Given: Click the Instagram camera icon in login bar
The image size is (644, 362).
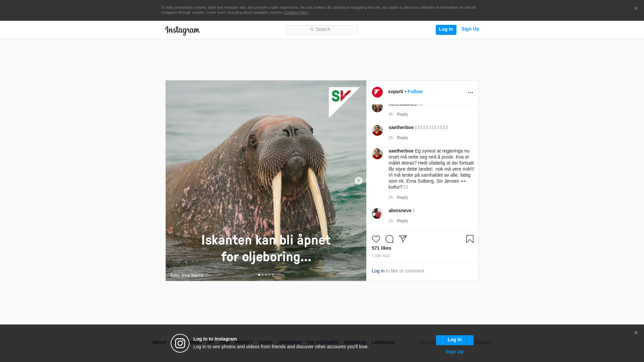Looking at the screenshot, I should click(x=180, y=343).
